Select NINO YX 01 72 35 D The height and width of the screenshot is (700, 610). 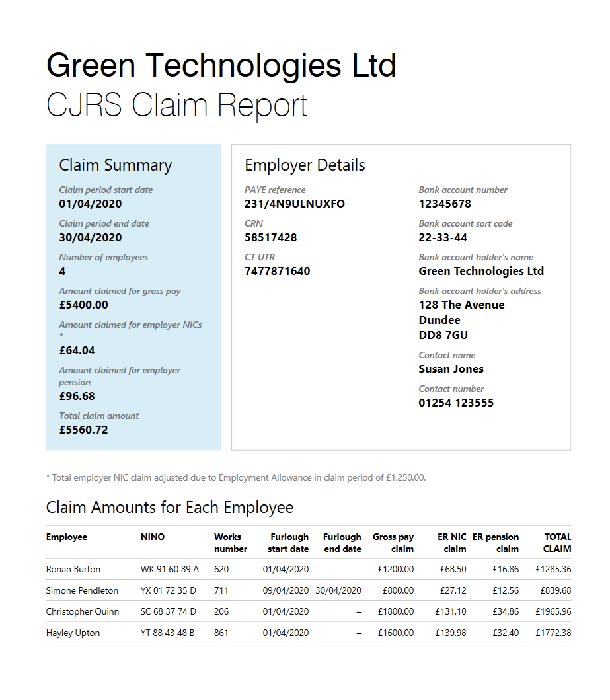169,591
